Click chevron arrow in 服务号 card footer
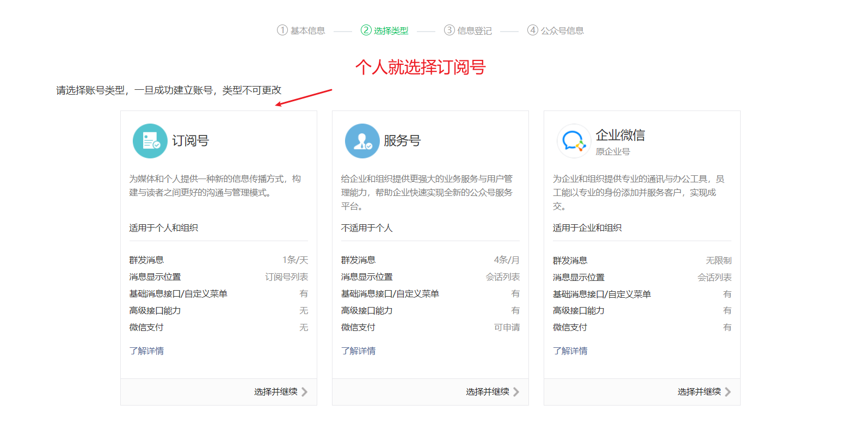The image size is (868, 448). point(516,392)
